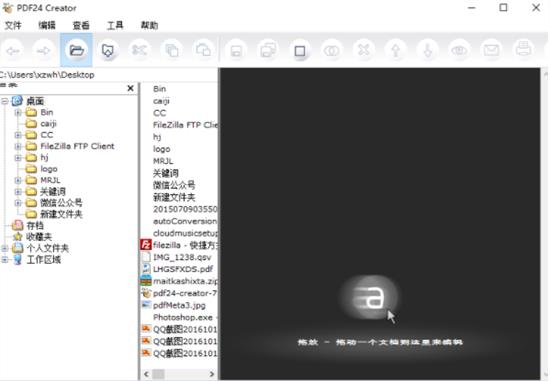Expand the 工作区域 tree node

[x=5, y=260]
